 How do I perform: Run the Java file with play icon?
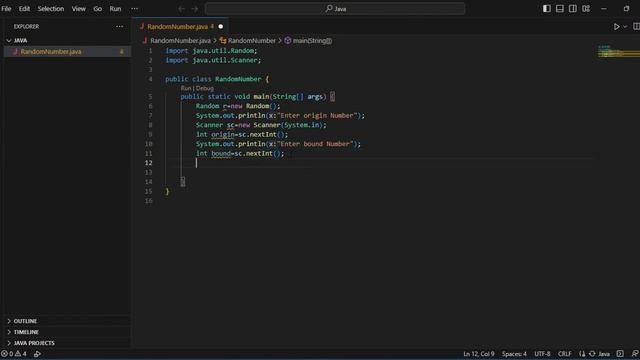point(616,27)
